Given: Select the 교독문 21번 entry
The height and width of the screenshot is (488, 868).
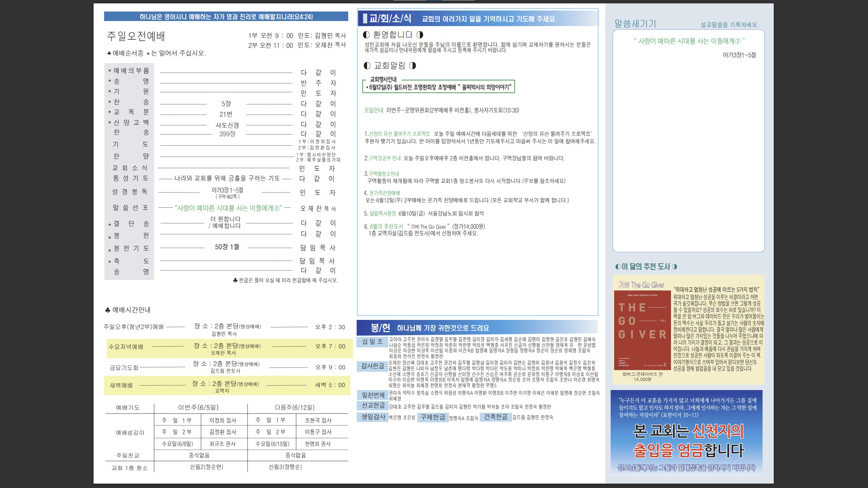Looking at the screenshot, I should (x=226, y=114).
